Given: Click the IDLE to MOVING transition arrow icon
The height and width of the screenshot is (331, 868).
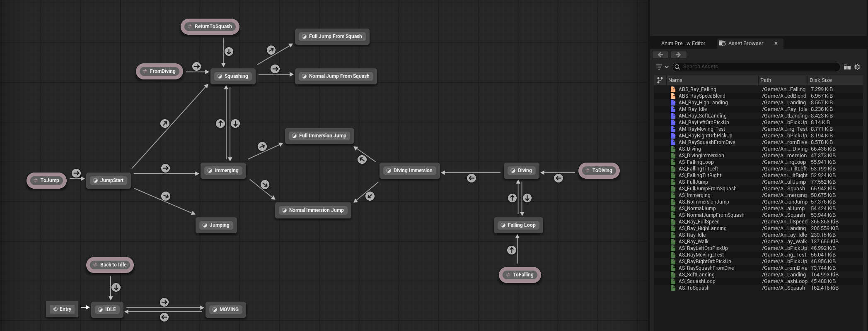Looking at the screenshot, I should 164,302.
